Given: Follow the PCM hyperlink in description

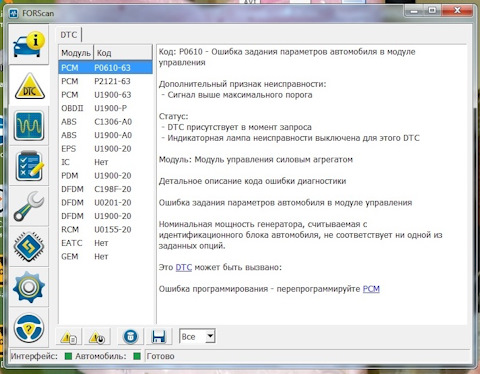Looking at the screenshot, I should (x=371, y=289).
